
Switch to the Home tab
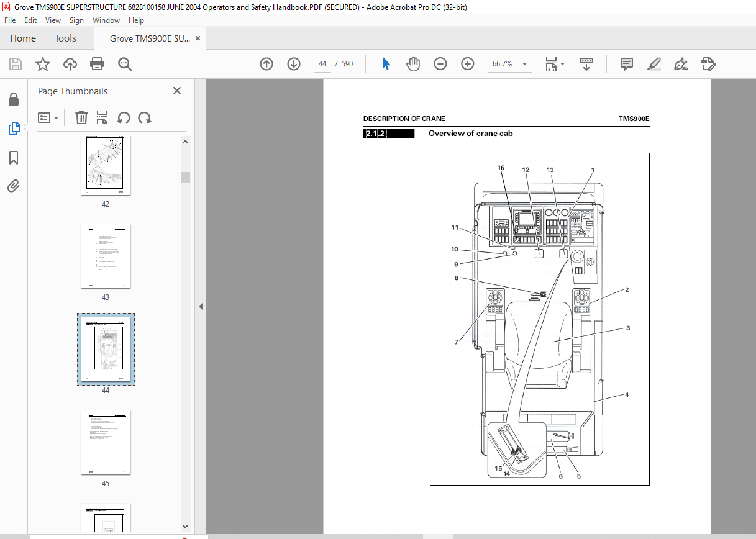point(23,38)
